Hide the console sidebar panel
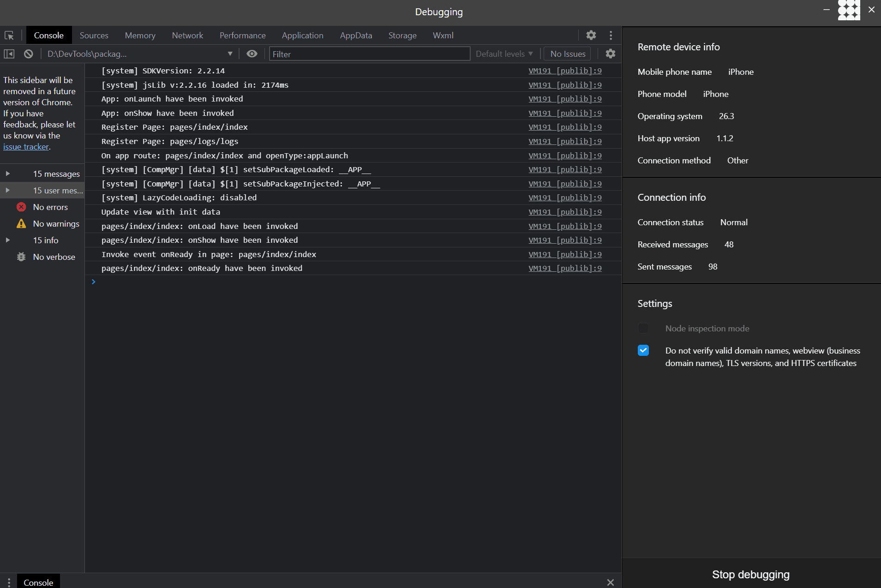The image size is (881, 588). (x=8, y=54)
